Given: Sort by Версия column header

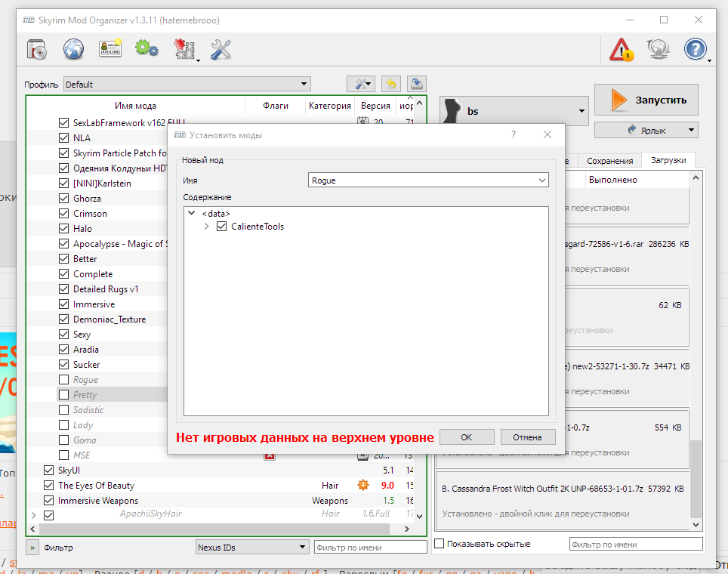Looking at the screenshot, I should coord(375,106).
